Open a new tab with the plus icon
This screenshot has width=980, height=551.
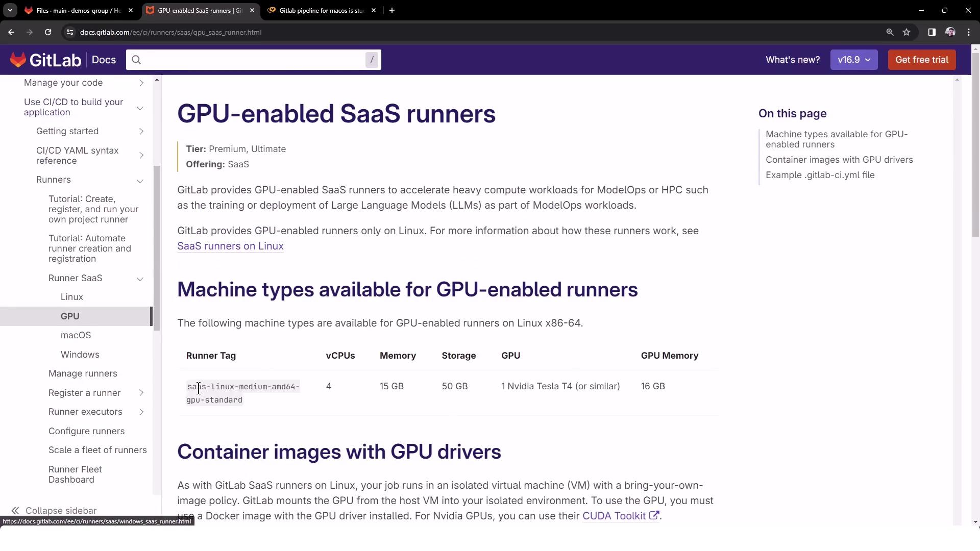tap(391, 10)
